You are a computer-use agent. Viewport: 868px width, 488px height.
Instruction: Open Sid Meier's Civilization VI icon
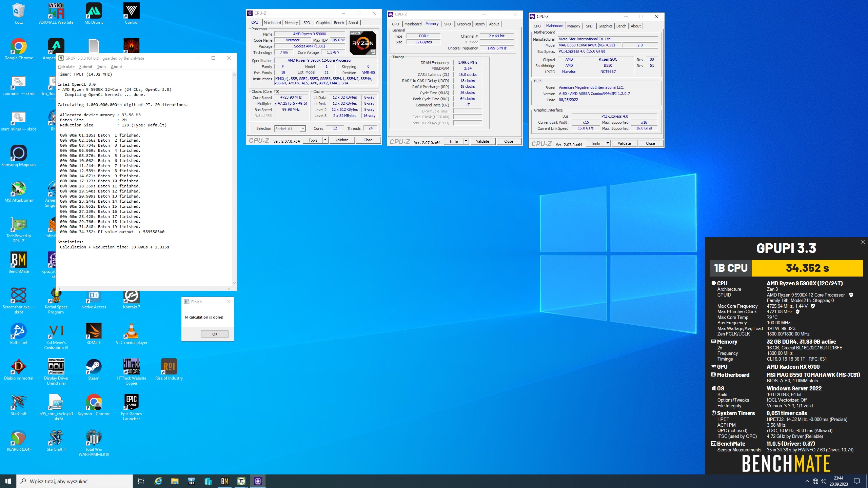[x=56, y=336]
